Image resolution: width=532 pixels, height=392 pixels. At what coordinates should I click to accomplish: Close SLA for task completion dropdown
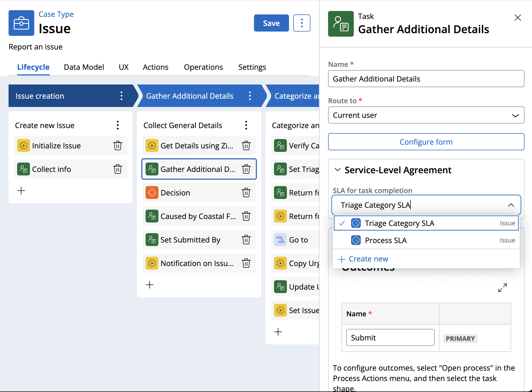[511, 205]
